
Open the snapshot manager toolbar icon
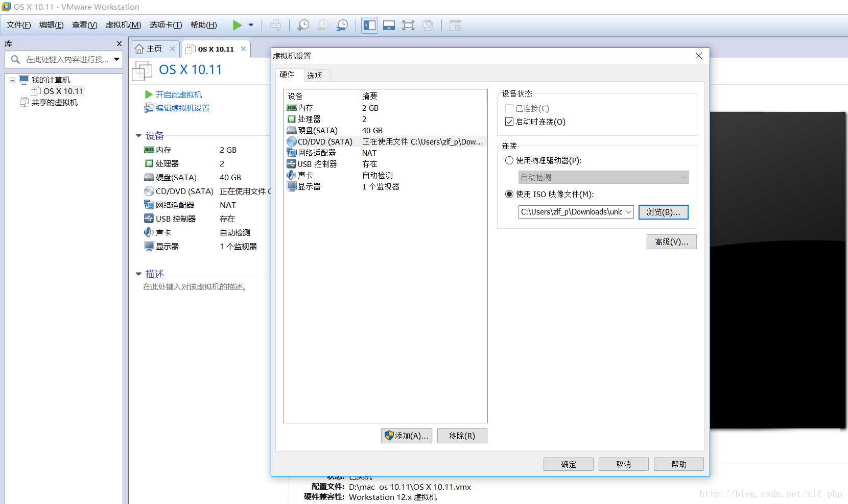[x=342, y=25]
